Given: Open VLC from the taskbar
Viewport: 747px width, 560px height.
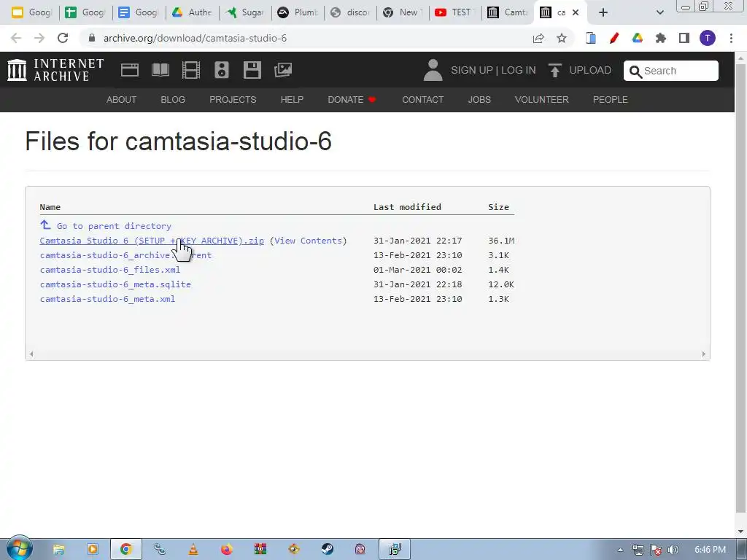Looking at the screenshot, I should (x=193, y=550).
